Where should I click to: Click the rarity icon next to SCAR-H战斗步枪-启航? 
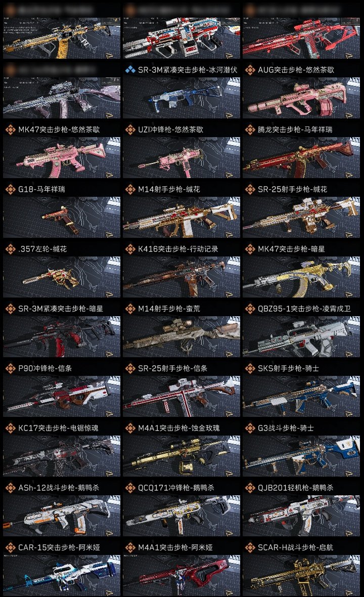pos(250,547)
